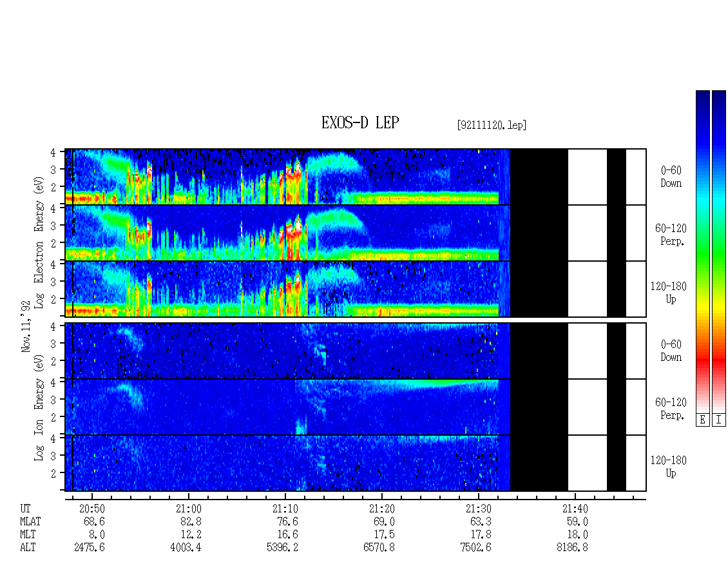Select altitude value 2475.6
Image resolution: width=728 pixels, height=564 pixels.
[x=89, y=548]
